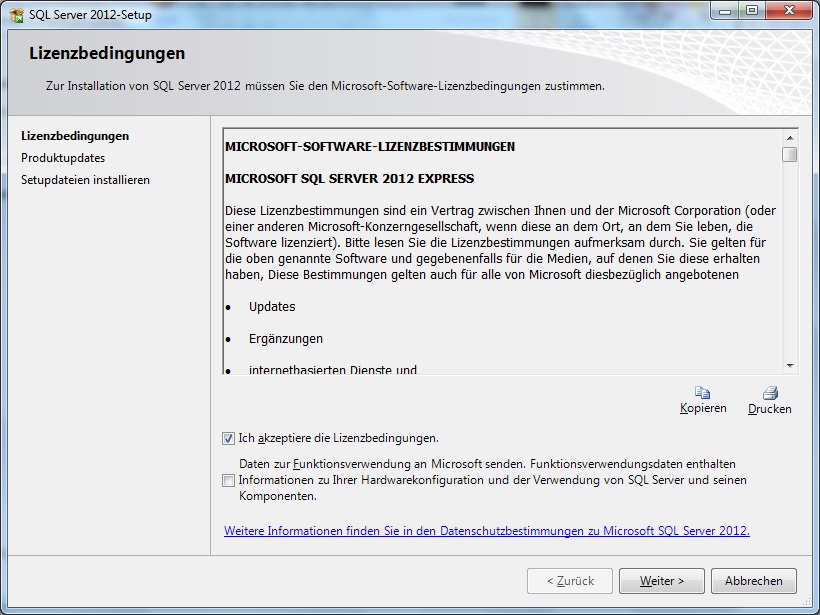This screenshot has height=615, width=820.
Task: Select the Lizenzbedingungen step in the sidebar
Action: click(75, 136)
